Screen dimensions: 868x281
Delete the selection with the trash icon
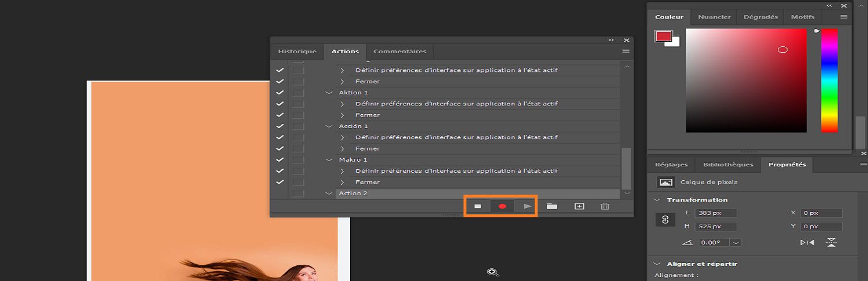tap(605, 206)
